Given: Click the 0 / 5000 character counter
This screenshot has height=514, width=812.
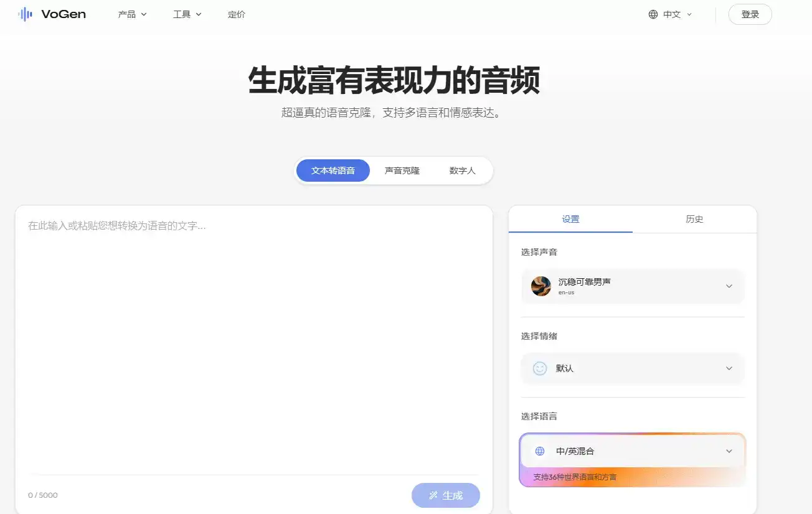Looking at the screenshot, I should pyautogui.click(x=43, y=495).
